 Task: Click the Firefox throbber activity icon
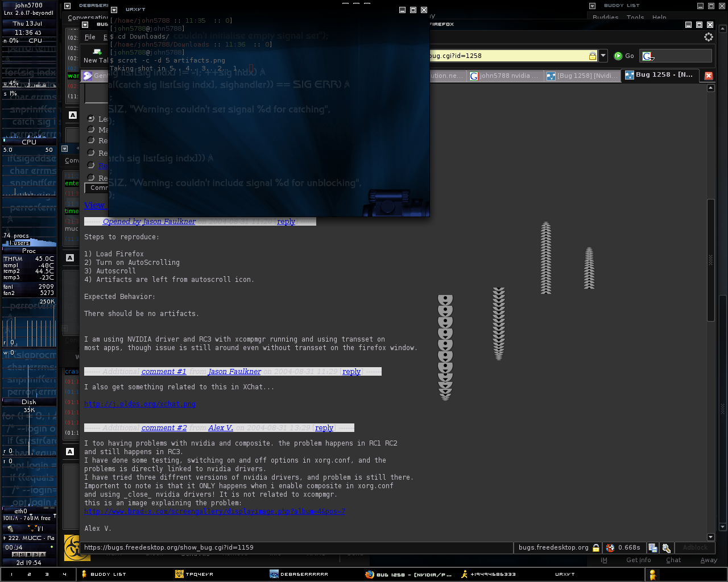tap(708, 37)
